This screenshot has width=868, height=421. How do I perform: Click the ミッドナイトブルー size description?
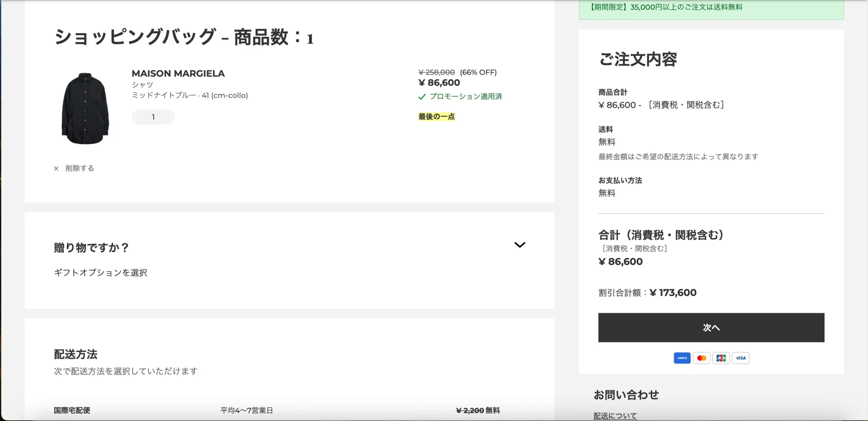pos(190,95)
